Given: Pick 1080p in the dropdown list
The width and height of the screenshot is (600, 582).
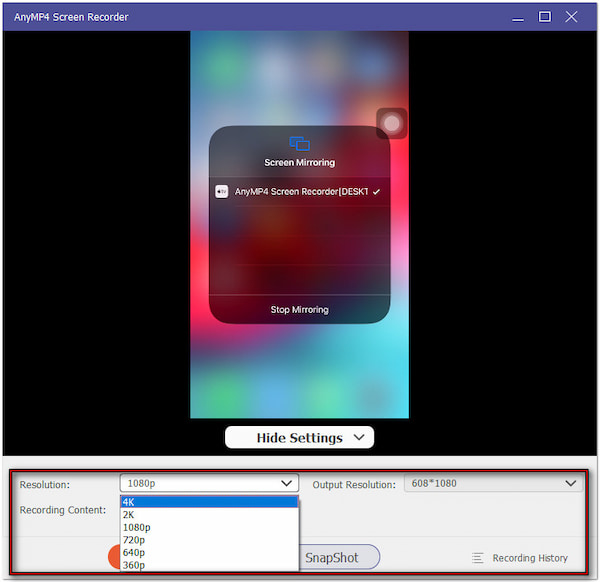Looking at the screenshot, I should (x=209, y=527).
